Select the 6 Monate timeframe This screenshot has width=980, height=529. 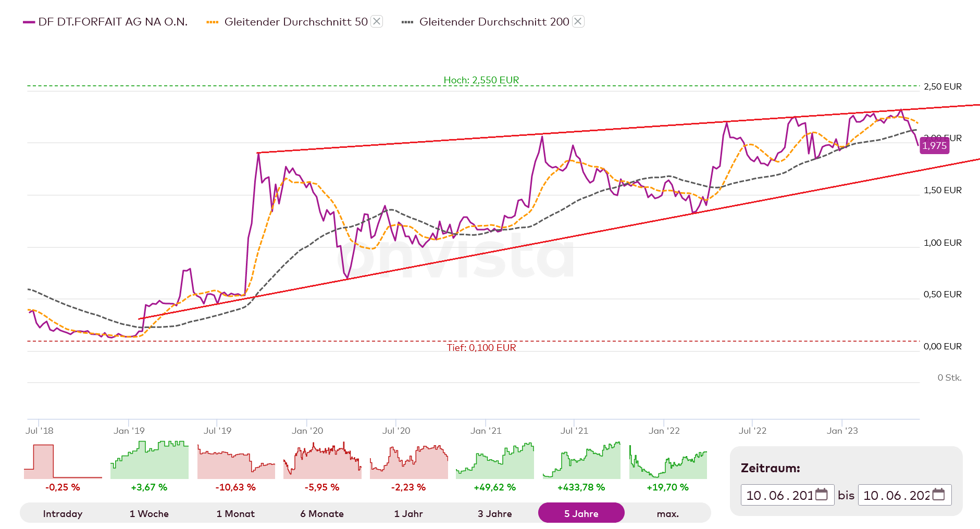(322, 513)
